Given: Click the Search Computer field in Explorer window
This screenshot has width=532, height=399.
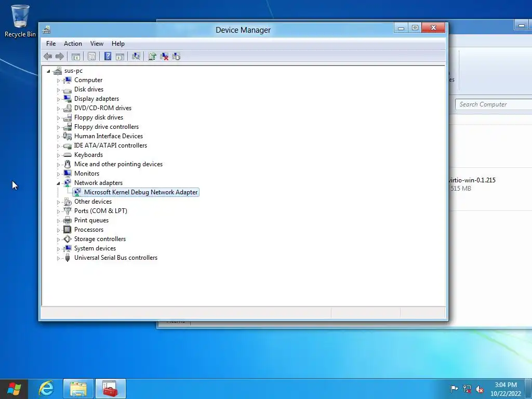Looking at the screenshot, I should (494, 104).
